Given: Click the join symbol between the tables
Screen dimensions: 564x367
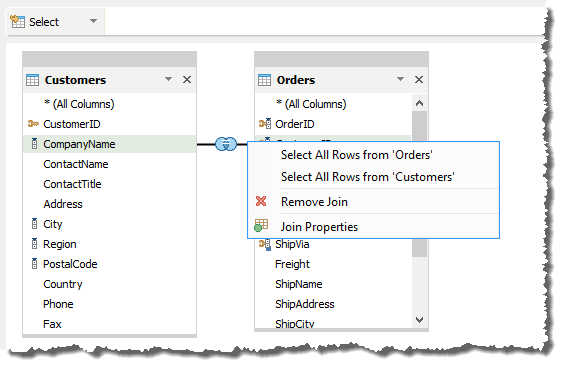Looking at the screenshot, I should click(x=226, y=144).
